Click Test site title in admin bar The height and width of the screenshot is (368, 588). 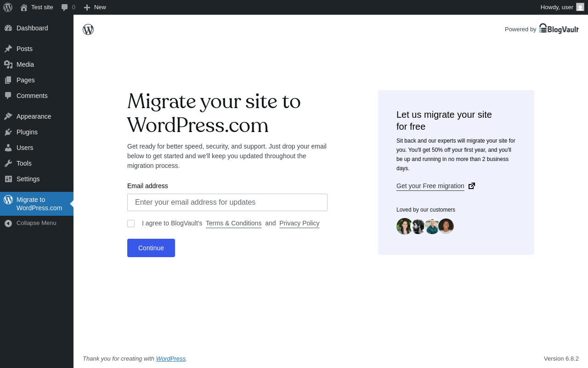click(x=42, y=7)
